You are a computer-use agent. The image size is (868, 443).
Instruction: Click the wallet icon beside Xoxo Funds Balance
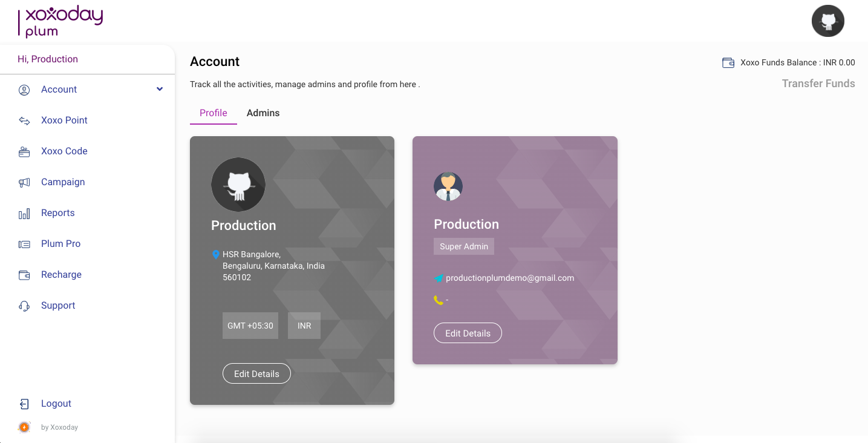pyautogui.click(x=728, y=63)
